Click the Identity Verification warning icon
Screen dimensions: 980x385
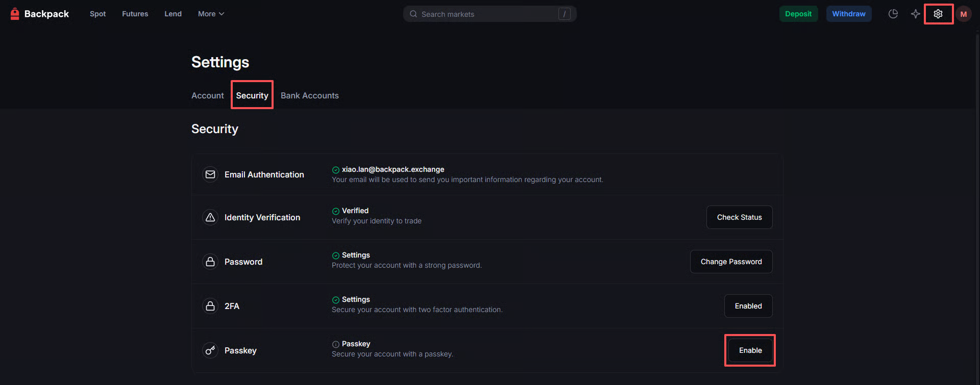pos(210,217)
